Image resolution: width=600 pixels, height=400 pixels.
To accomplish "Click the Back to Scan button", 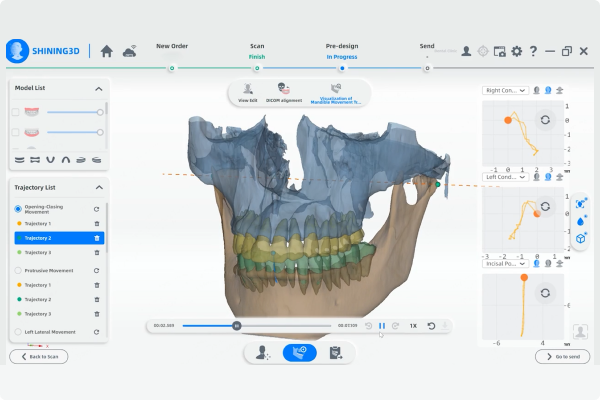I will (38, 356).
